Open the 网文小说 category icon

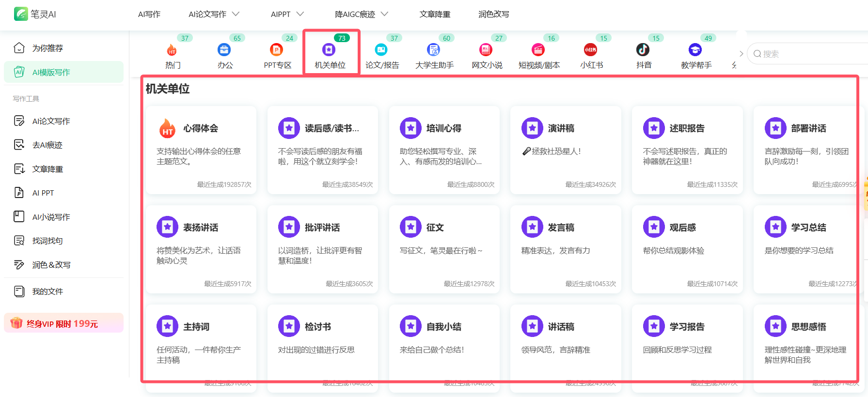(x=486, y=50)
